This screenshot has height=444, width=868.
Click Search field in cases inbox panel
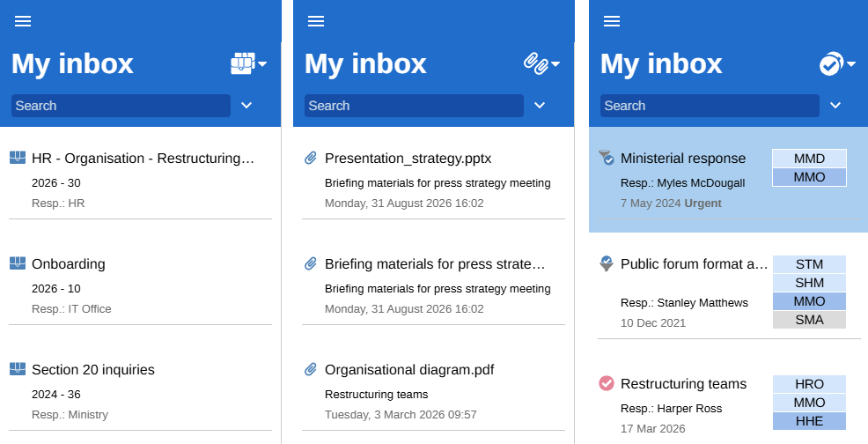121,106
